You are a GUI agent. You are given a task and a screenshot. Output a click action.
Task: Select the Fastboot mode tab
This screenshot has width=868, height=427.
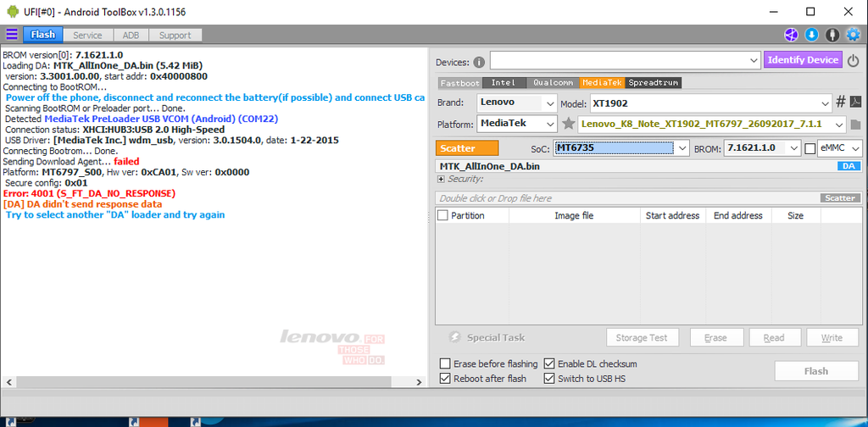(x=460, y=83)
